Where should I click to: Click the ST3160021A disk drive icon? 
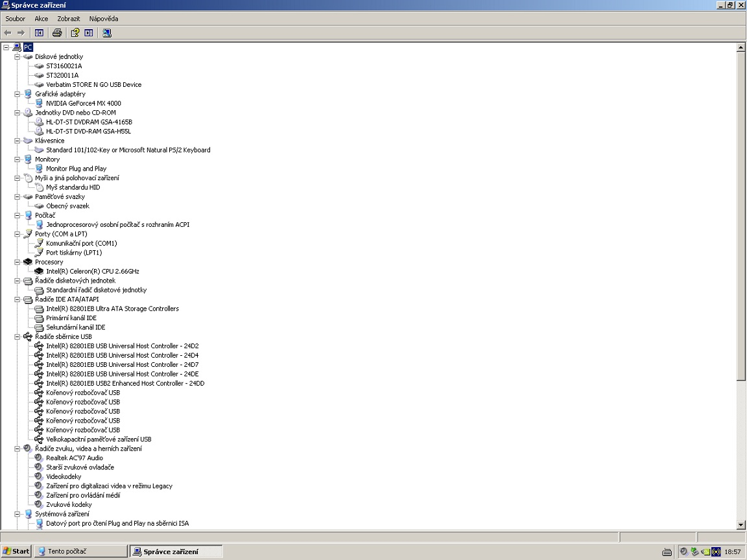(x=39, y=66)
